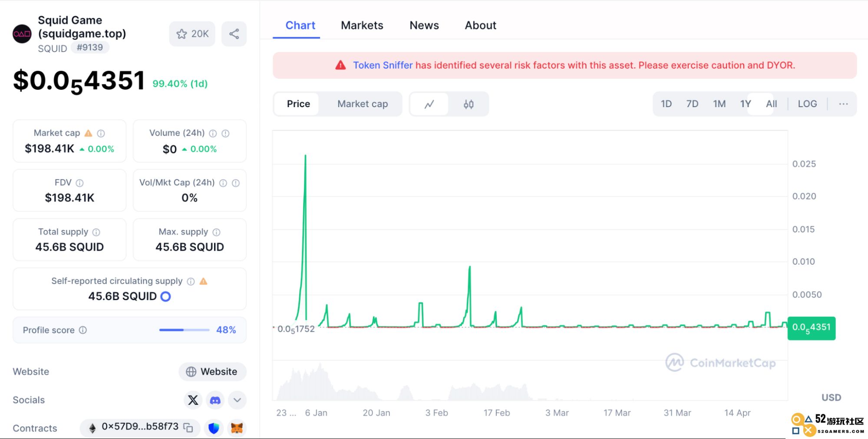Image resolution: width=868 pixels, height=439 pixels.
Task: Set the chart range to 7D
Action: [x=692, y=104]
